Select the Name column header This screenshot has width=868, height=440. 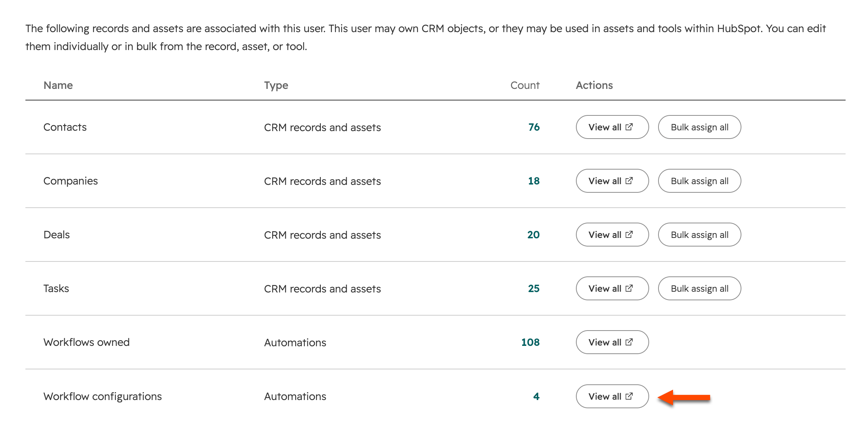[58, 85]
